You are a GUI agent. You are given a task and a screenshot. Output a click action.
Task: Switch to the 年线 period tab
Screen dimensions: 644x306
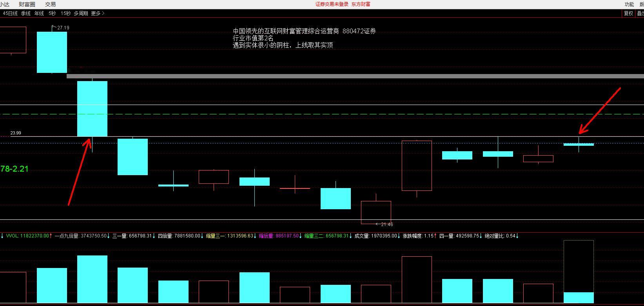pyautogui.click(x=39, y=13)
